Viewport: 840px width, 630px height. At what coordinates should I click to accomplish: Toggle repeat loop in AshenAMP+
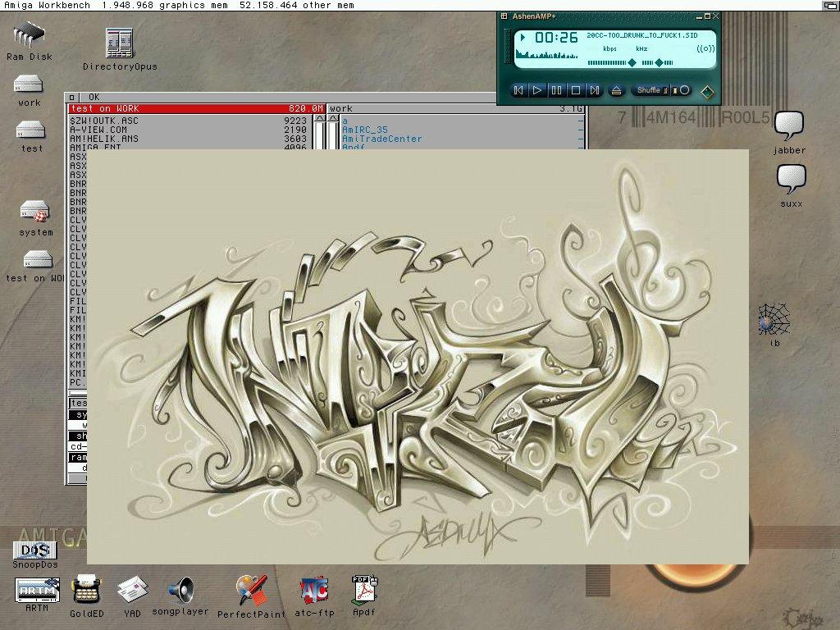(682, 90)
